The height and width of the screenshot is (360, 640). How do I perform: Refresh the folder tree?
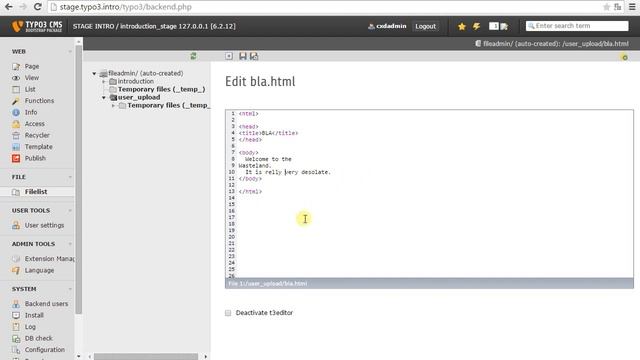193,56
